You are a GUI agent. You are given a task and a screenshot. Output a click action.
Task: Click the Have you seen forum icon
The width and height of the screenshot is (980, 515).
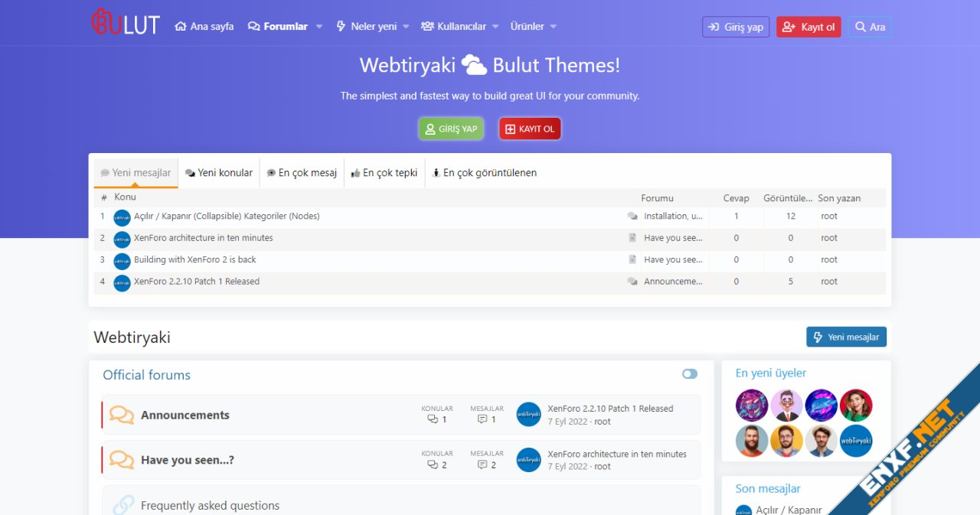[x=121, y=460]
